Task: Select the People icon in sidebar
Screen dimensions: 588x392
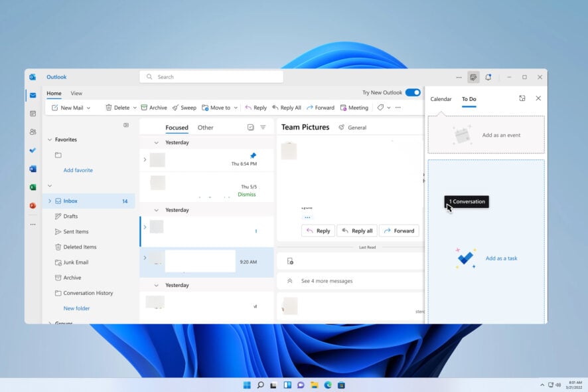Action: [34, 132]
